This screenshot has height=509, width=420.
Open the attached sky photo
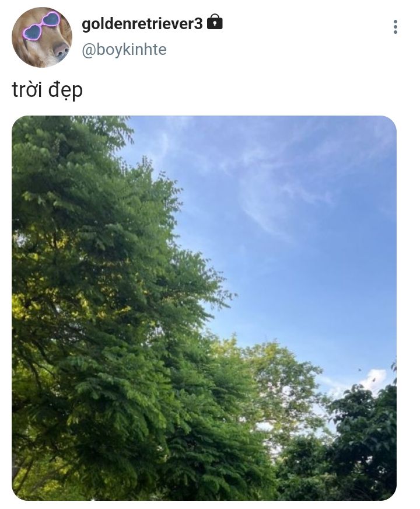point(204,308)
